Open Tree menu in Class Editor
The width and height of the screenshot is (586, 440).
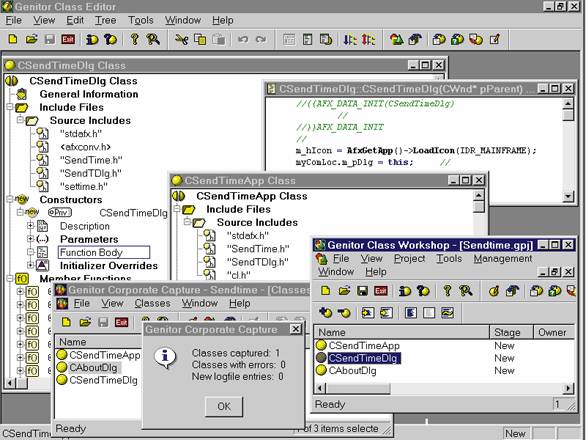[x=105, y=20]
